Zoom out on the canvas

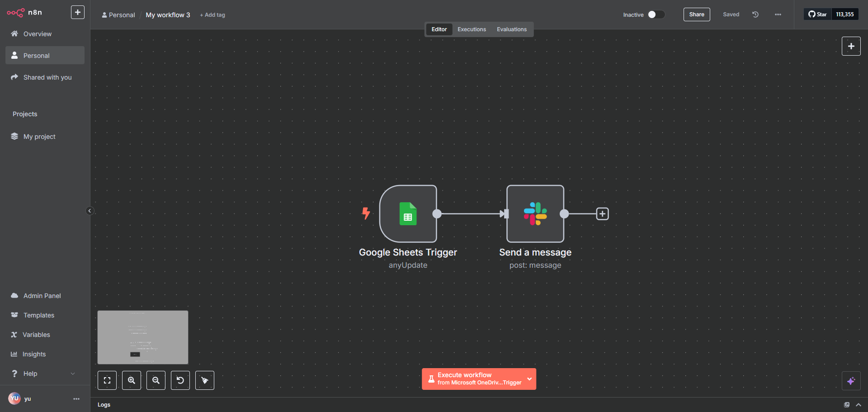tap(156, 380)
